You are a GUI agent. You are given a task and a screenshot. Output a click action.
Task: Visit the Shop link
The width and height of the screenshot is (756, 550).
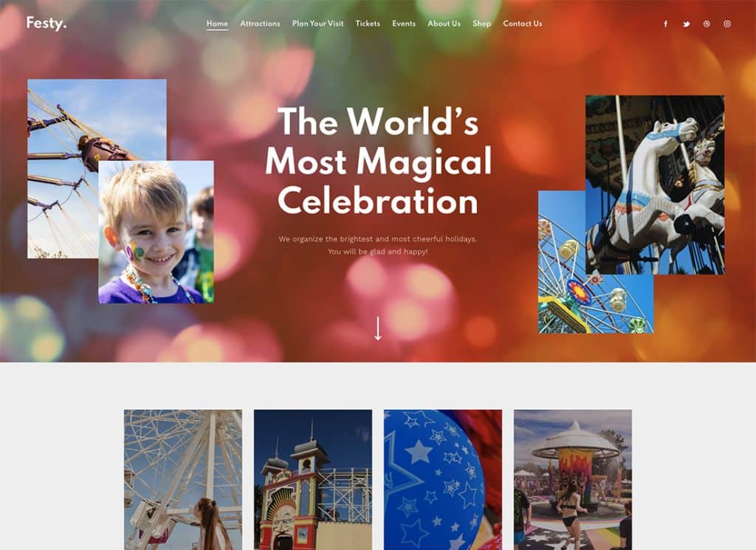click(x=481, y=24)
